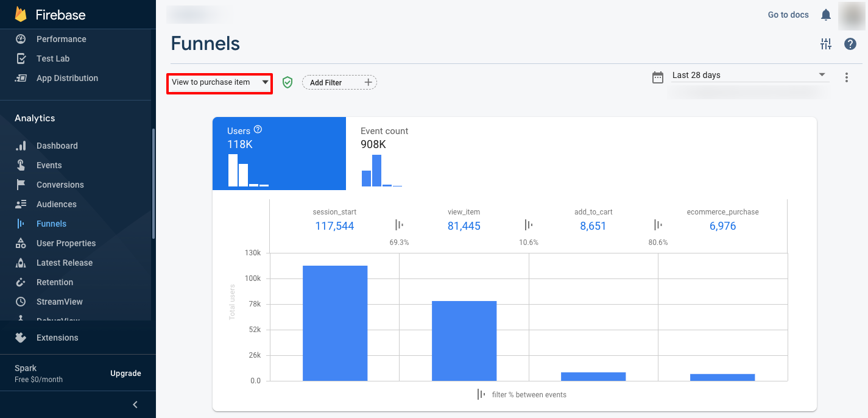This screenshot has height=418, width=868.
Task: Click the green shield verification icon
Action: (x=288, y=82)
